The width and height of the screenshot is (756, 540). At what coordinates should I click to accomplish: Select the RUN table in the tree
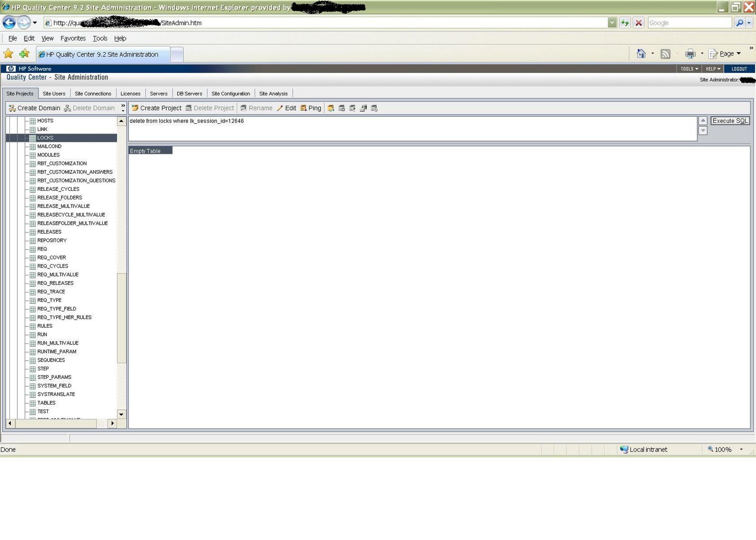pos(42,334)
